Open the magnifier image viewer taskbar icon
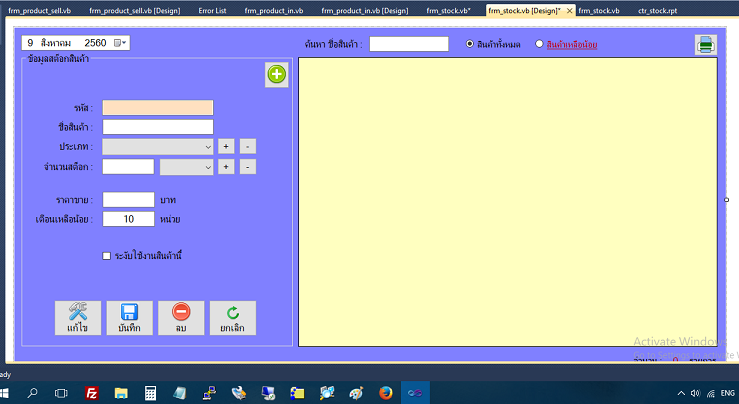Screen dimensions: 739x404 327,393
